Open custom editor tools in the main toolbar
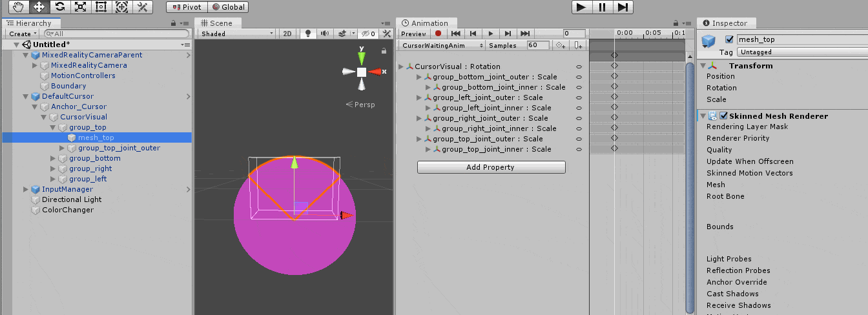The image size is (868, 315). tap(142, 7)
